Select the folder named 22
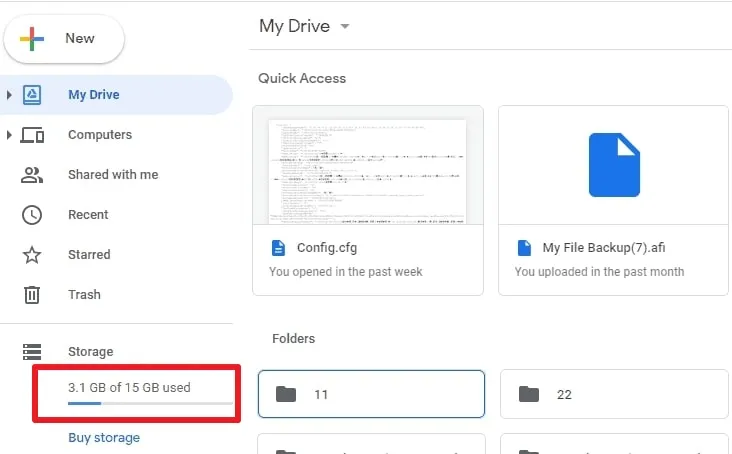The image size is (732, 454). [x=614, y=394]
